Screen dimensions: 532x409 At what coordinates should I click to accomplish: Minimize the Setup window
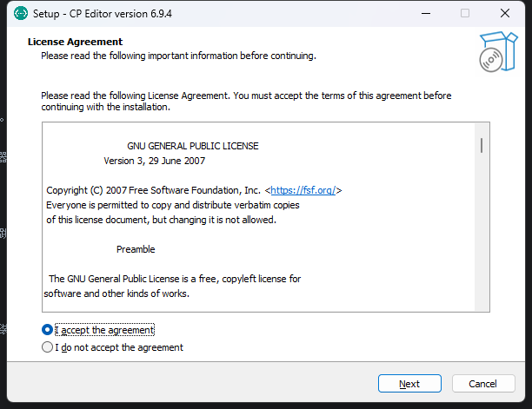tap(426, 14)
